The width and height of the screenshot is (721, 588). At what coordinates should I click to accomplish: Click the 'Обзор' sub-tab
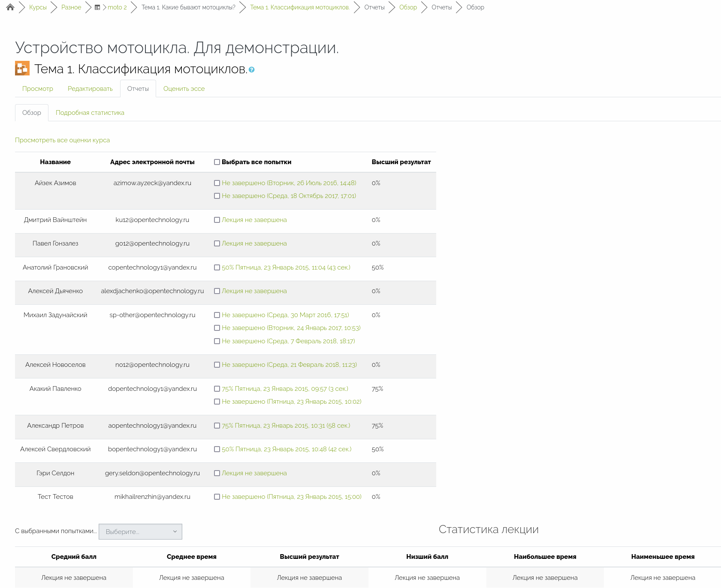32,113
